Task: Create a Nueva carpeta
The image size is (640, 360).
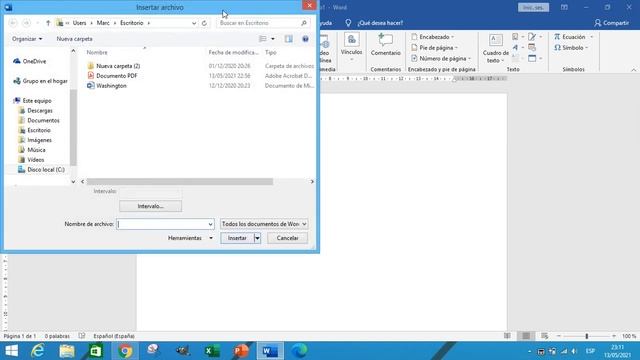Action: pyautogui.click(x=74, y=39)
